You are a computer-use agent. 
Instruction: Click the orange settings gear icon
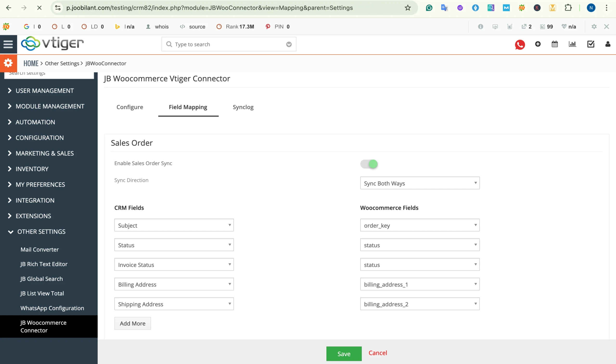[8, 63]
